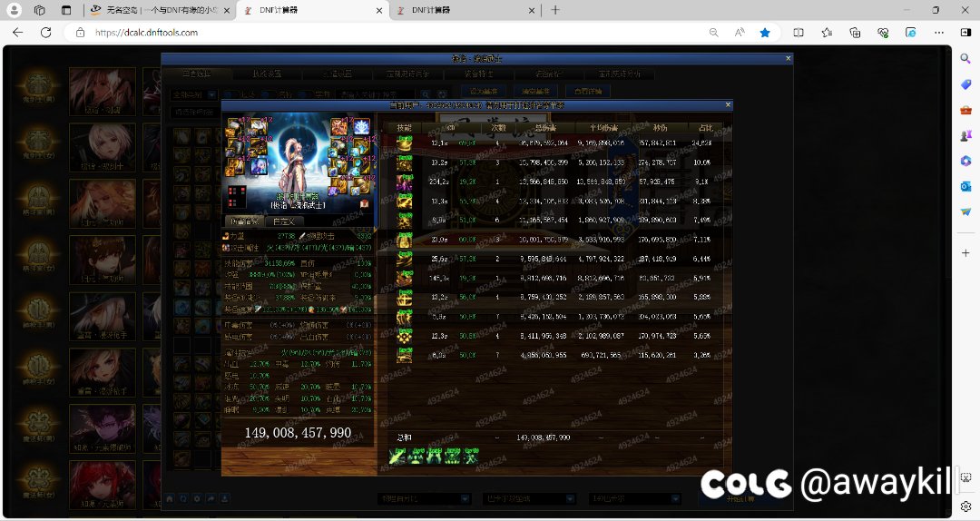Click the 技能 column header
Screen dimensions: 980x521
pos(405,128)
